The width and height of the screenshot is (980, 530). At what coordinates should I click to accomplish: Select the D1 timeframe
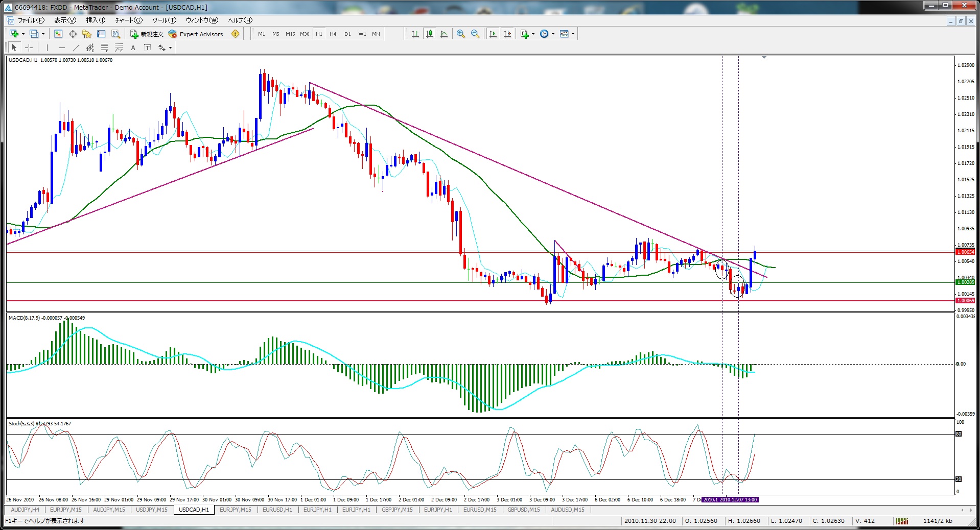(347, 34)
